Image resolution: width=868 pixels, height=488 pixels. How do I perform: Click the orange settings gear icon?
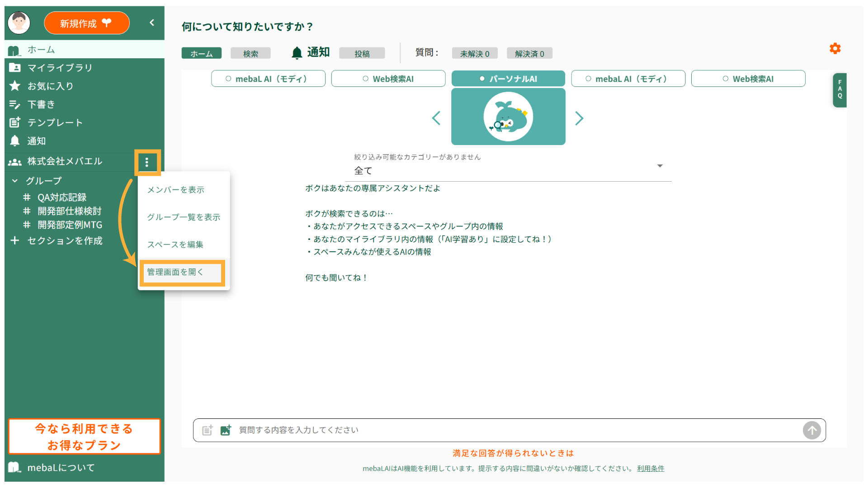point(835,48)
